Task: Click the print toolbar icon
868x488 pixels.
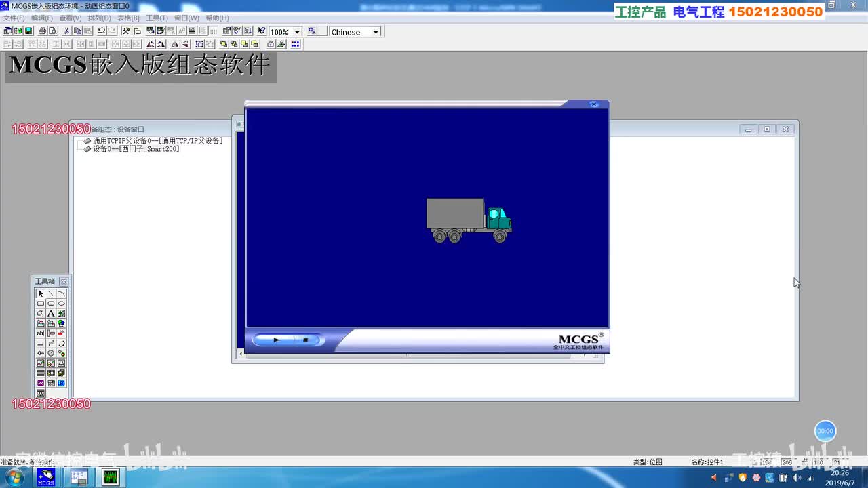Action: coord(43,31)
